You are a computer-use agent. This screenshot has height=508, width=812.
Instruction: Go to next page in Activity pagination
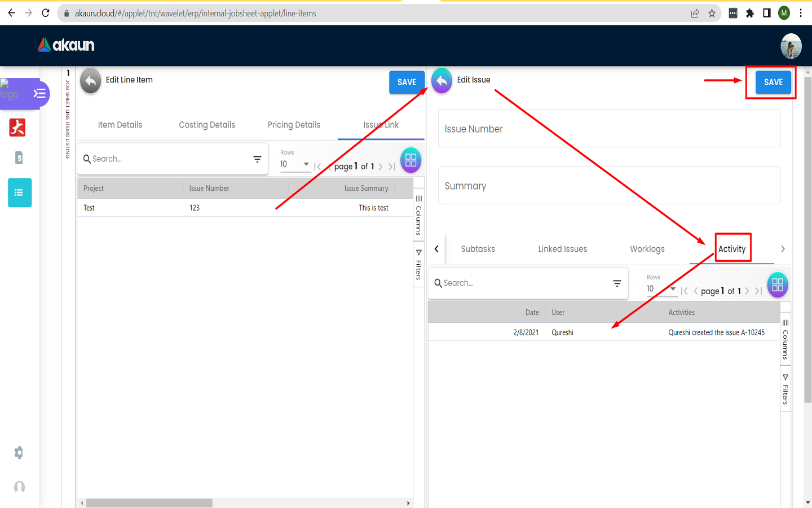click(747, 291)
